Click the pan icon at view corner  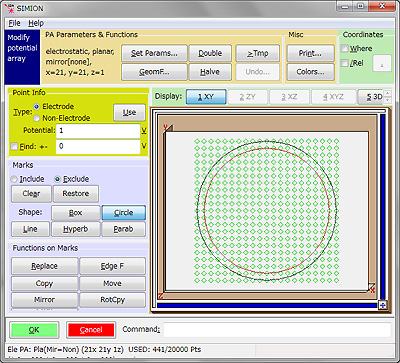coord(383,305)
